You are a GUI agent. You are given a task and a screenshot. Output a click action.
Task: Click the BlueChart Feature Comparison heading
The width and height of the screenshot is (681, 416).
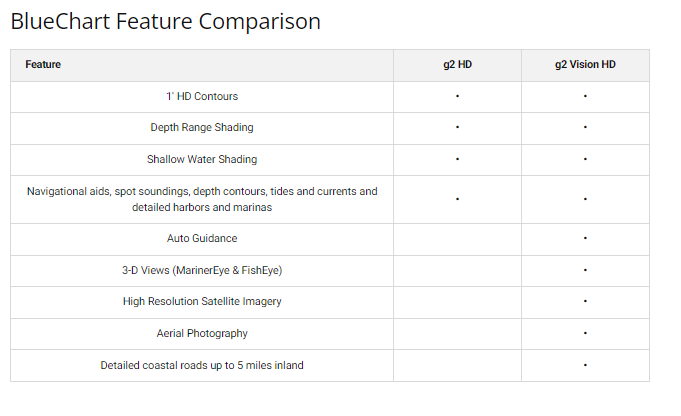click(x=165, y=21)
